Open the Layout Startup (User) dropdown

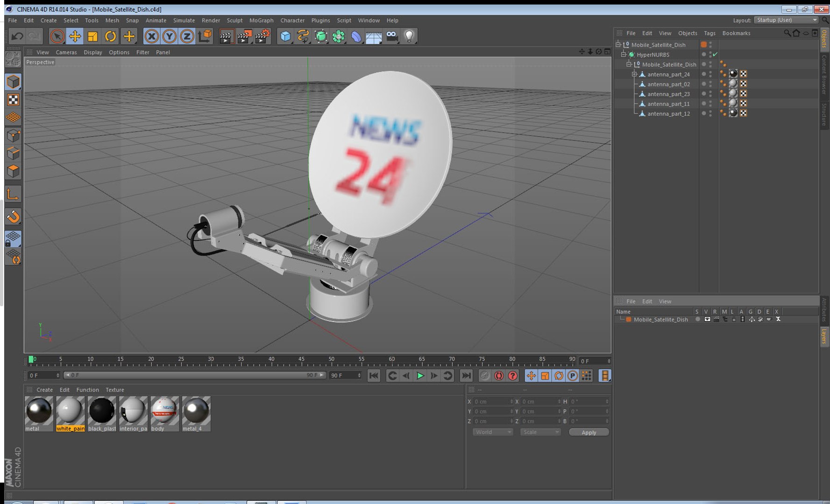point(787,20)
